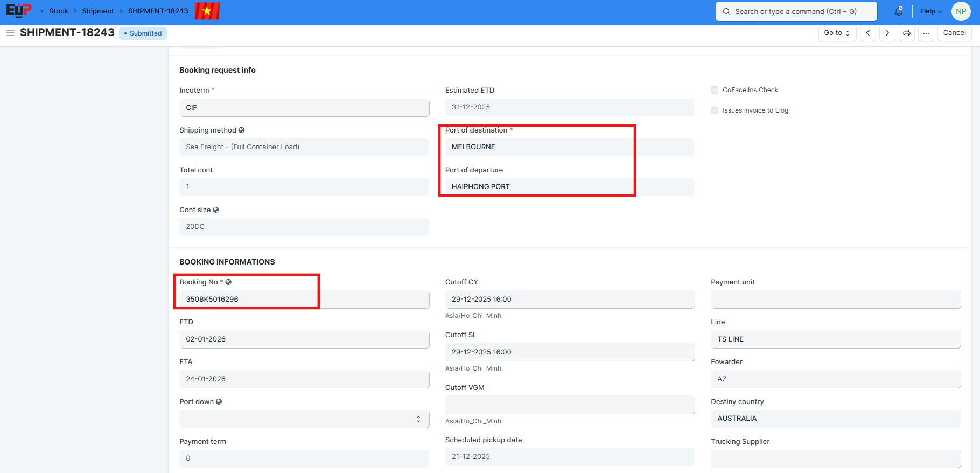Click the Booking No field
Screen dimensions: 980x473
coord(304,300)
